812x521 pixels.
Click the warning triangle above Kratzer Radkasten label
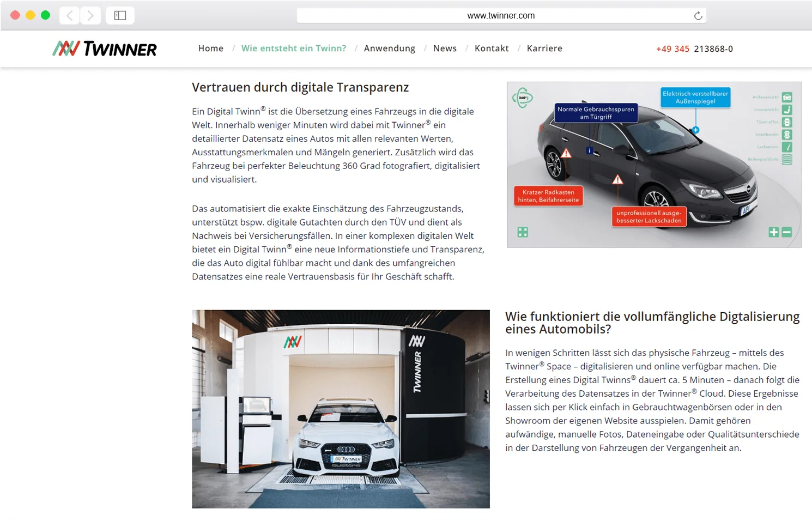tap(566, 153)
